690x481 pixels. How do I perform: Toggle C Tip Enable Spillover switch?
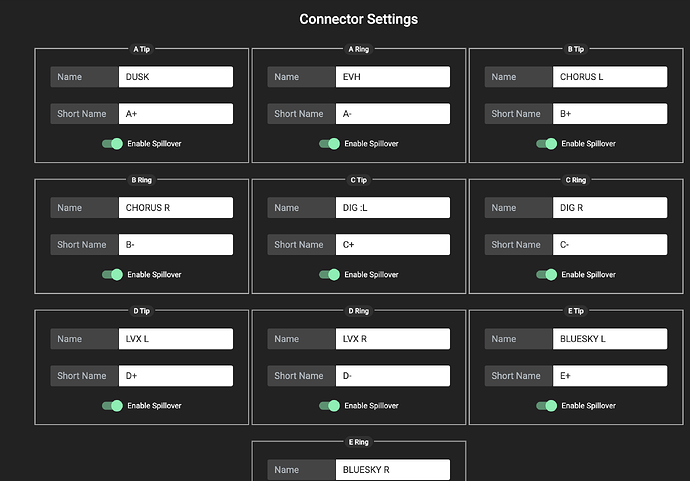[x=329, y=275]
